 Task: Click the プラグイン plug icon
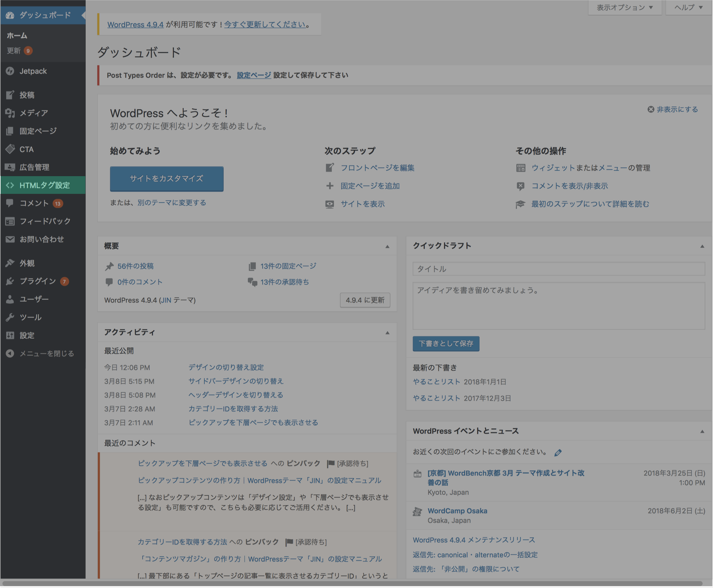10,282
